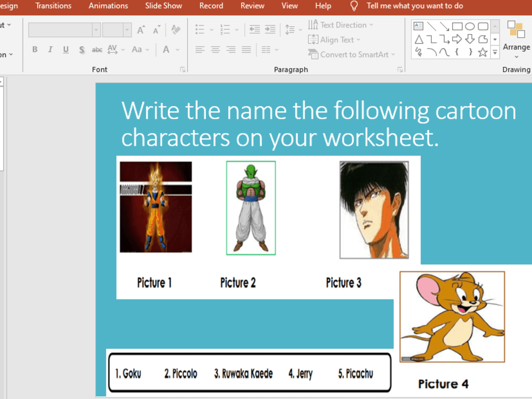Viewport: 532px width, 399px height.
Task: Justify text alignment
Action: [246, 50]
